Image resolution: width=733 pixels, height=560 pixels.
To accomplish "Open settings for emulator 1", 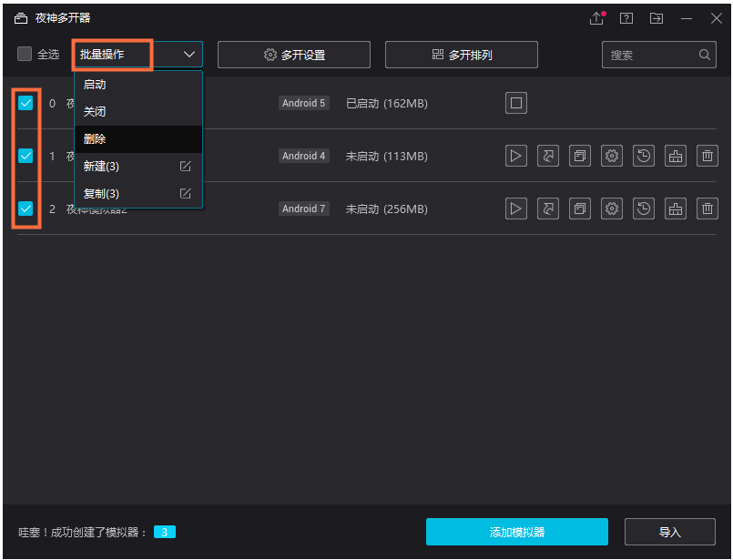I will tap(612, 156).
